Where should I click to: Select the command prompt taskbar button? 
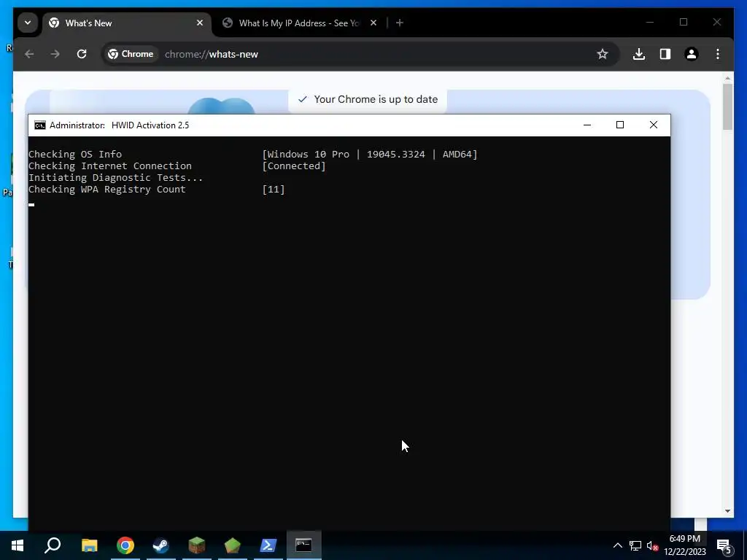point(304,545)
